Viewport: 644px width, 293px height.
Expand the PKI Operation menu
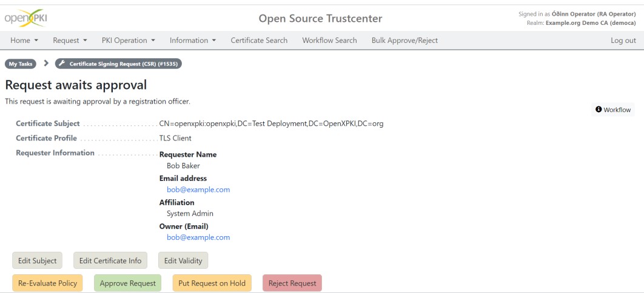pyautogui.click(x=129, y=40)
